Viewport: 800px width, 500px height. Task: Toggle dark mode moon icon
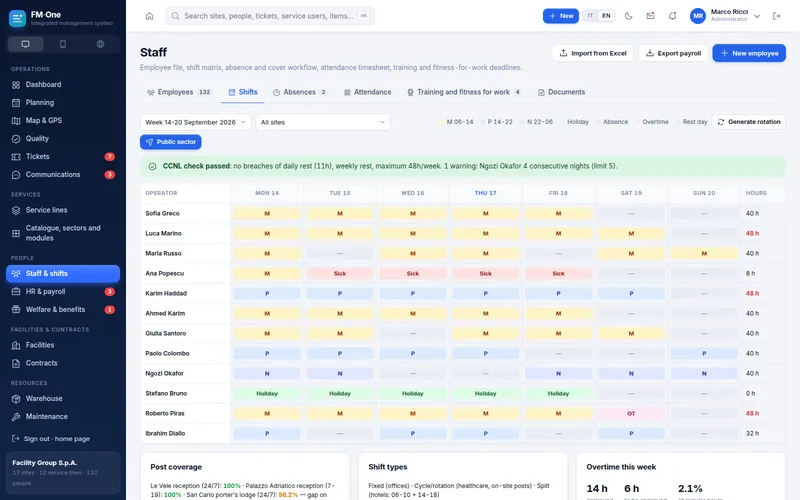[x=629, y=16]
